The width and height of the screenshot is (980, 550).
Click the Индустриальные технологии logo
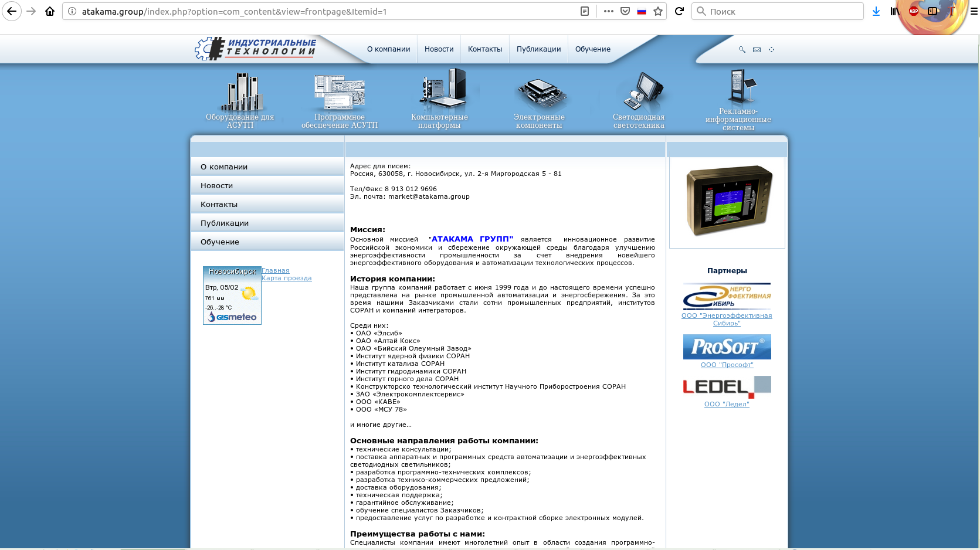pos(255,49)
